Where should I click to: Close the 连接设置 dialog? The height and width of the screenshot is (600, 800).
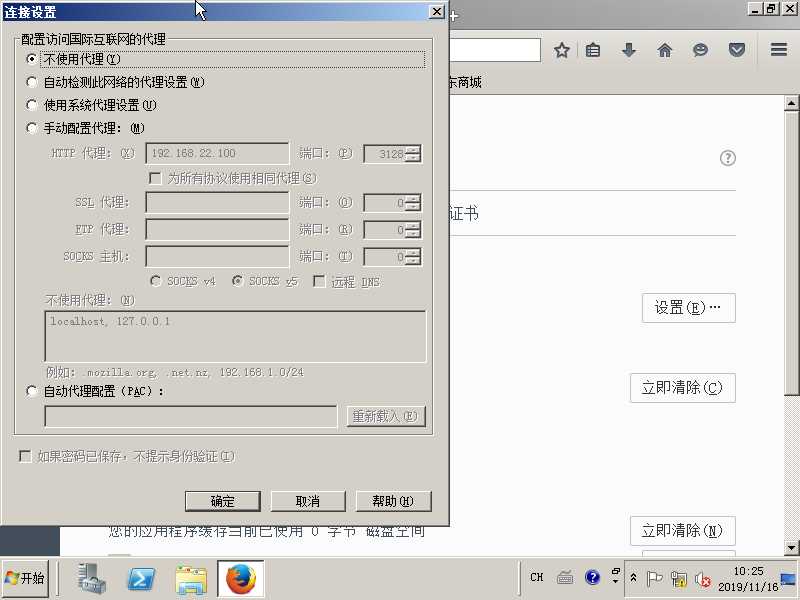pyautogui.click(x=437, y=12)
